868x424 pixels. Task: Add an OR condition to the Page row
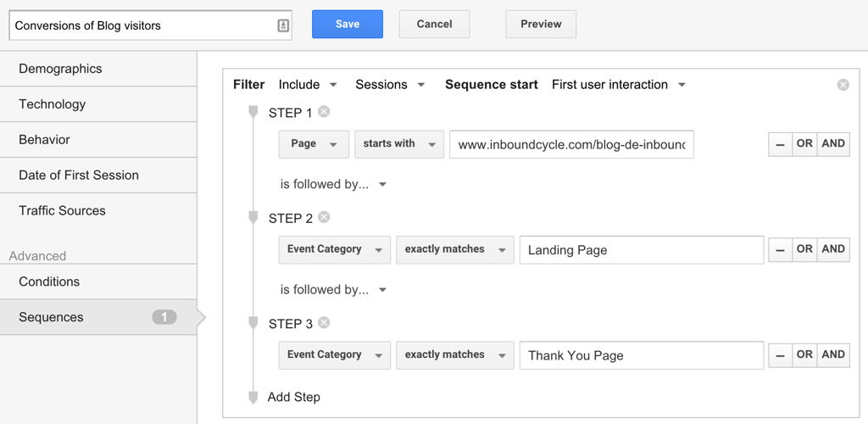click(x=804, y=144)
